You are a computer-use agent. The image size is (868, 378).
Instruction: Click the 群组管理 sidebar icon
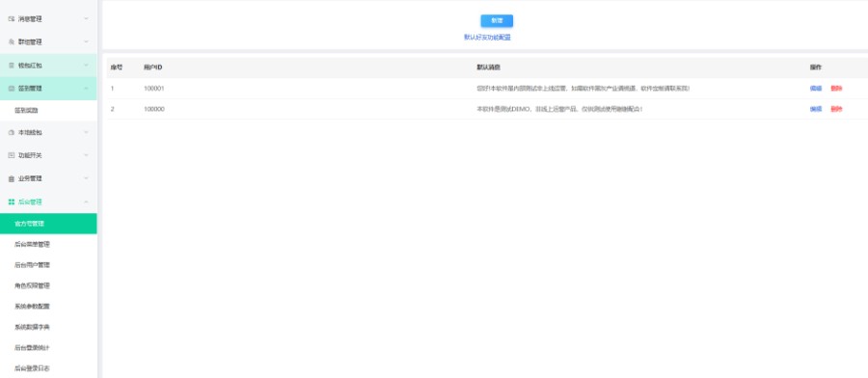tap(11, 42)
